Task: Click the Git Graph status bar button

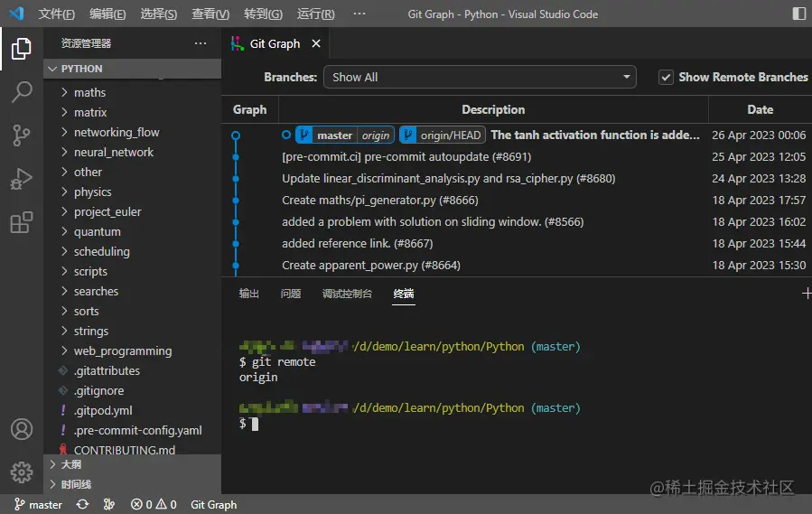Action: (213, 505)
